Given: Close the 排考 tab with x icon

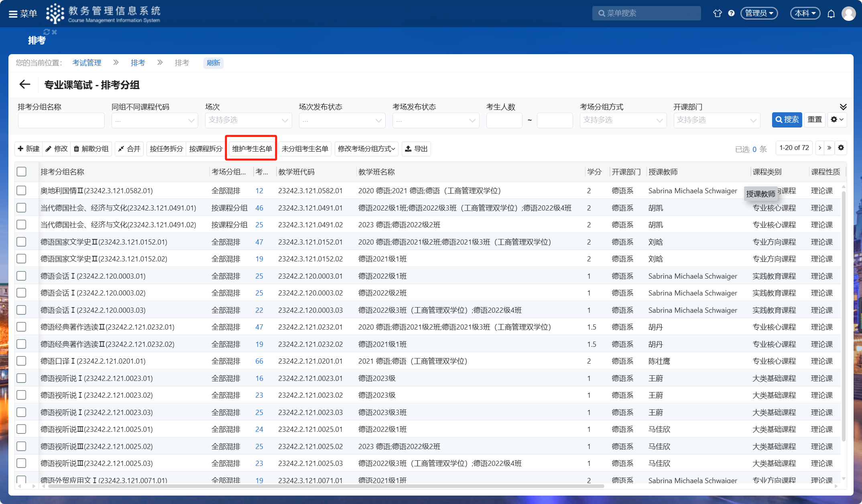Looking at the screenshot, I should [55, 32].
